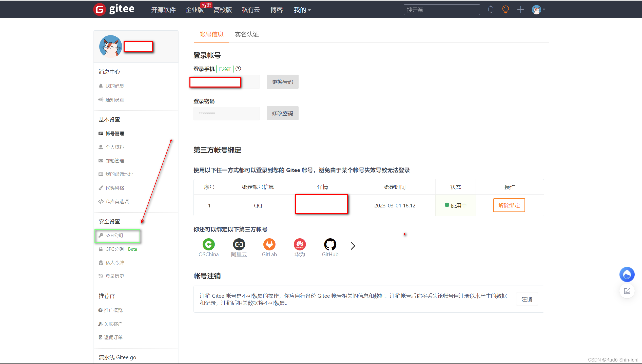642x364 pixels.
Task: Click the feedback pencil icon bottom right
Action: point(627,291)
